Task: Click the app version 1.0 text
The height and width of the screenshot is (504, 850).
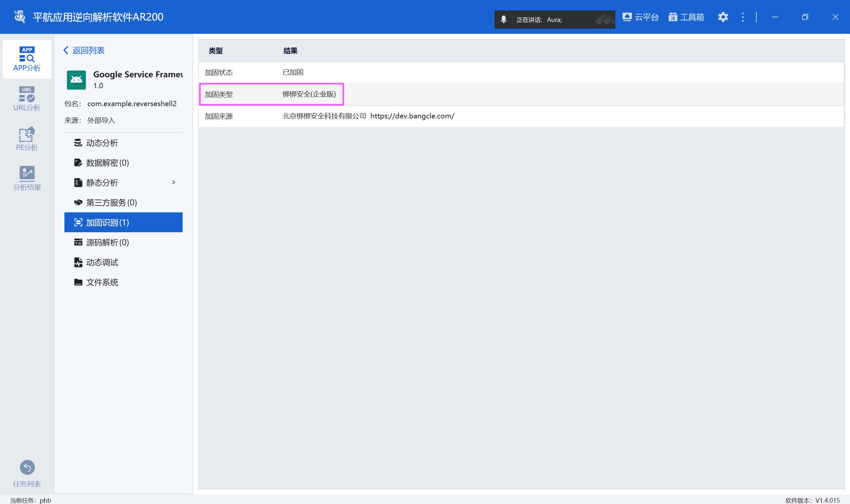Action: point(98,86)
